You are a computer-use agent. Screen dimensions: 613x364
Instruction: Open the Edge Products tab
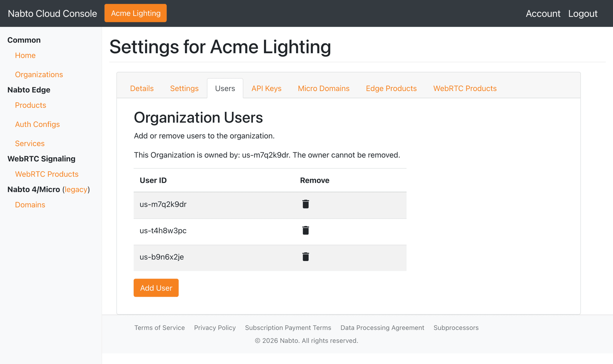tap(391, 89)
